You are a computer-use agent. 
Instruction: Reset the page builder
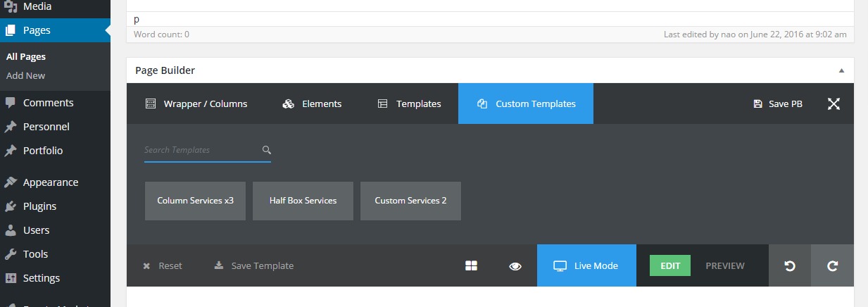point(163,265)
